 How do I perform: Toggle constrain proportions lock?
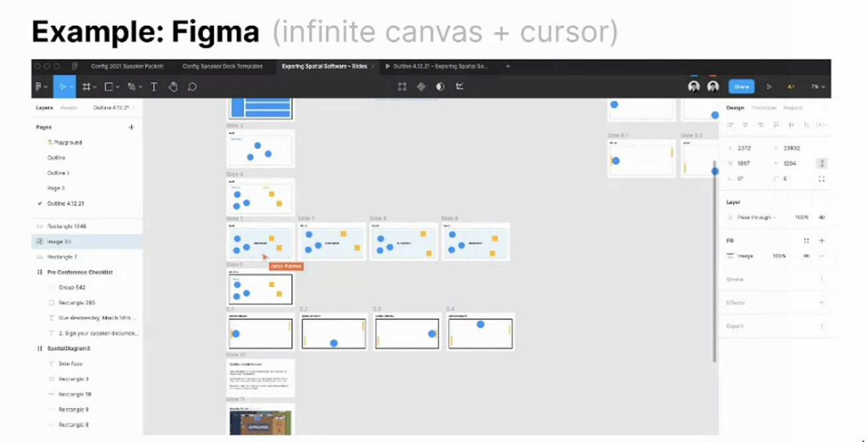(822, 164)
